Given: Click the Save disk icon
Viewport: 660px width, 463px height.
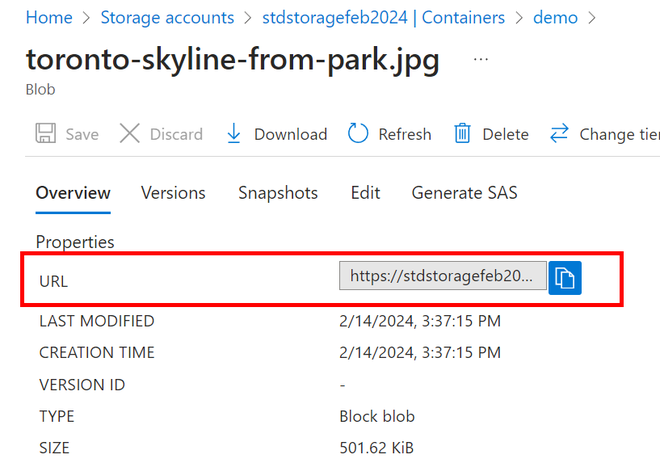Looking at the screenshot, I should click(46, 134).
